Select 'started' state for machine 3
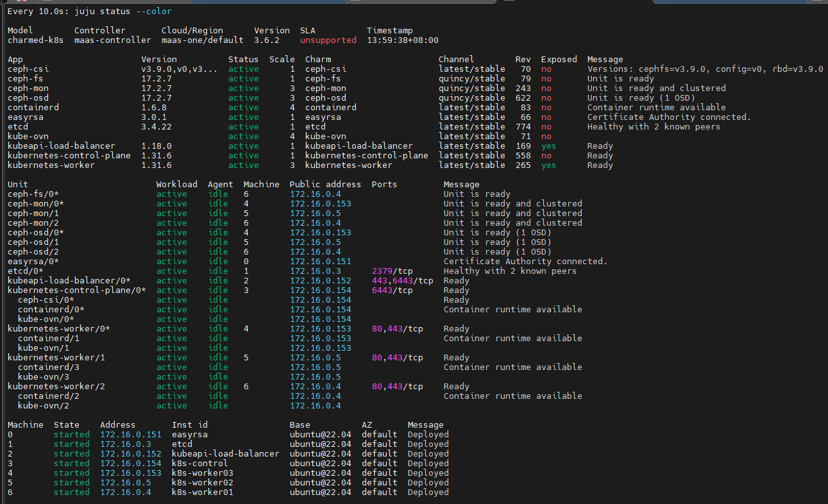 [x=71, y=464]
